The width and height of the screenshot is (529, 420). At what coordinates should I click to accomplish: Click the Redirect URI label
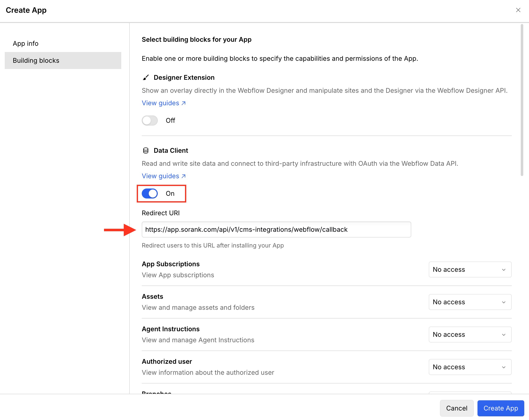coord(161,213)
